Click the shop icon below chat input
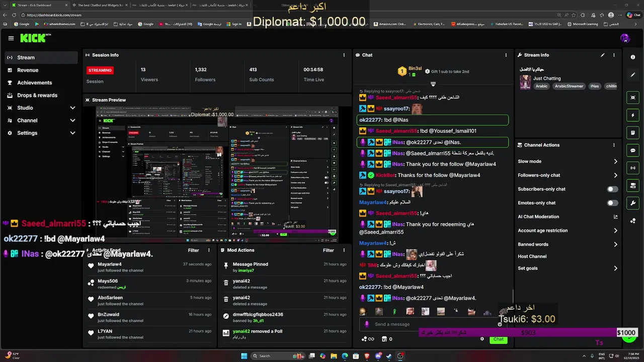The image size is (644, 362). click(384, 339)
